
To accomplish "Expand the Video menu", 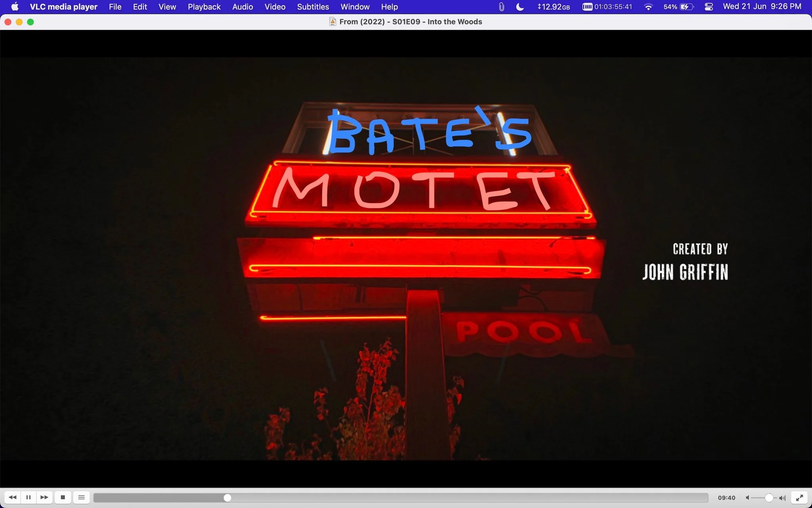I will 275,7.
